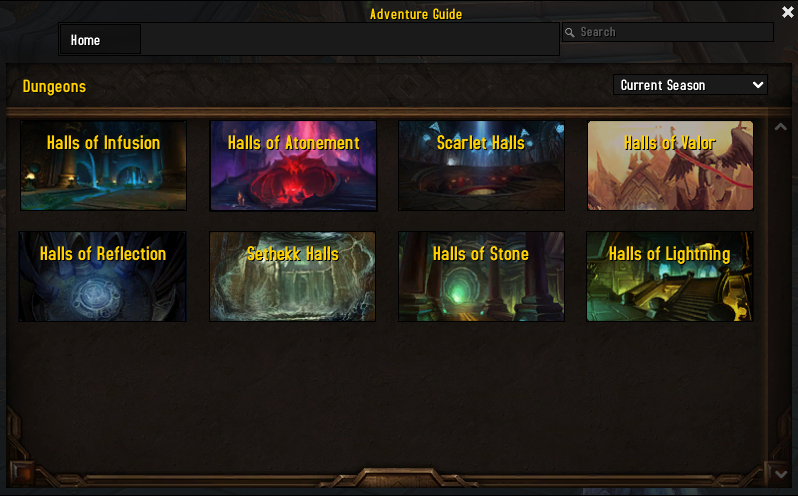The height and width of the screenshot is (496, 798).
Task: Close the Adventure Guide window
Action: pos(788,12)
